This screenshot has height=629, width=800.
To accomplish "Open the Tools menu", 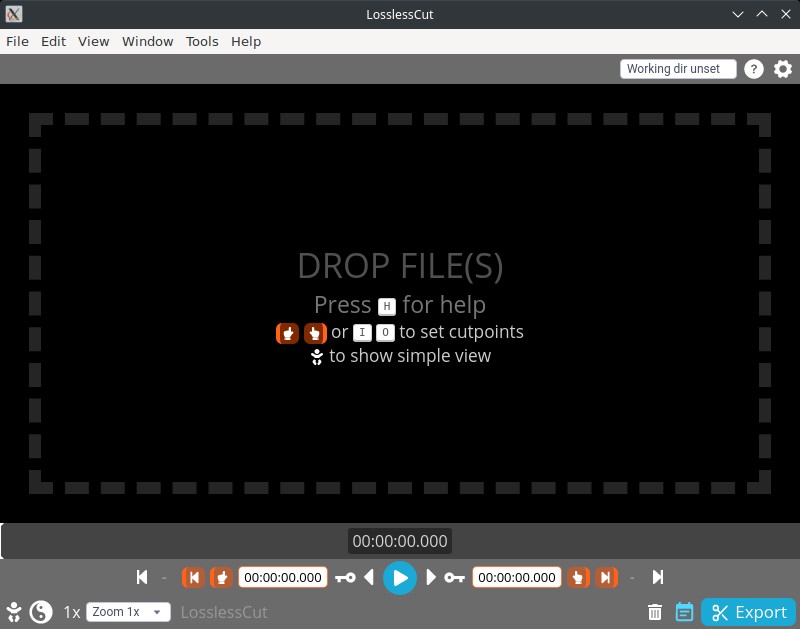I will pyautogui.click(x=202, y=41).
